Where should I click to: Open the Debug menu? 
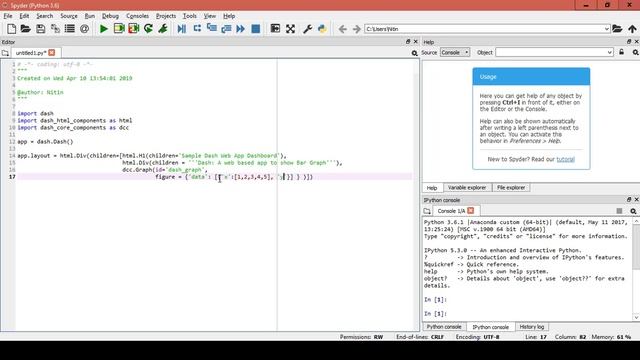click(x=110, y=16)
